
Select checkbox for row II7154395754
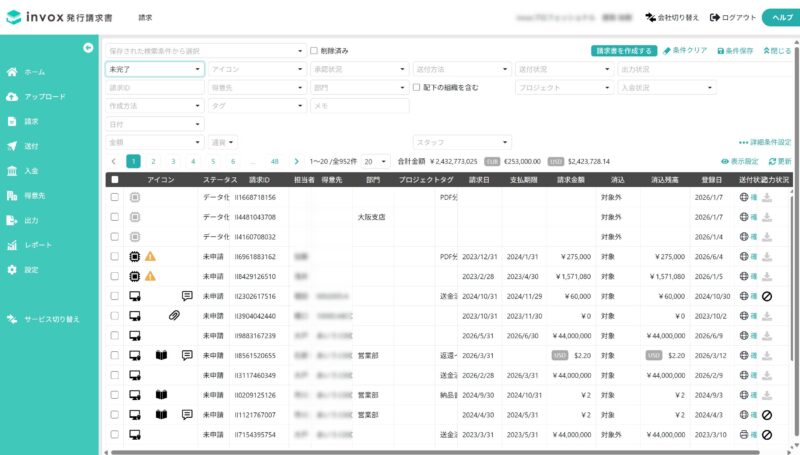pos(115,434)
